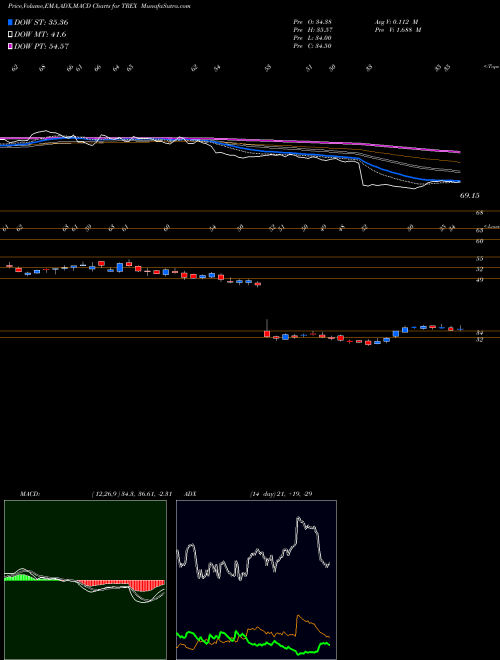Open the MACD histogram chart panel
Screen dimensions: 500x660
pyautogui.click(x=85, y=580)
